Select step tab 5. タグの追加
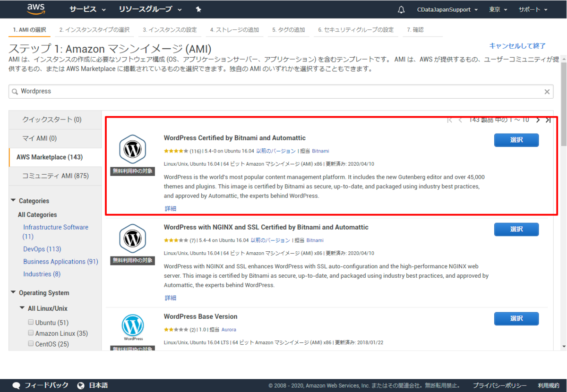Screen dimensions: 567x392 coord(289,30)
